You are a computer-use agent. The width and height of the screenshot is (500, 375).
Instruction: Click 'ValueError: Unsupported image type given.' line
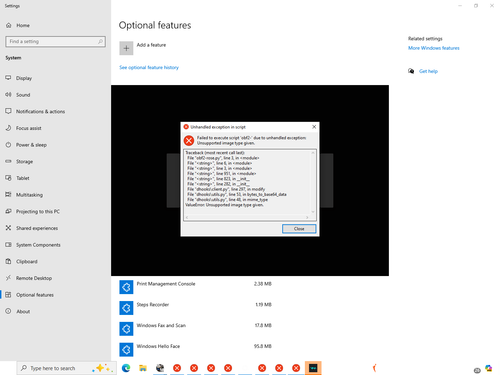(x=224, y=205)
